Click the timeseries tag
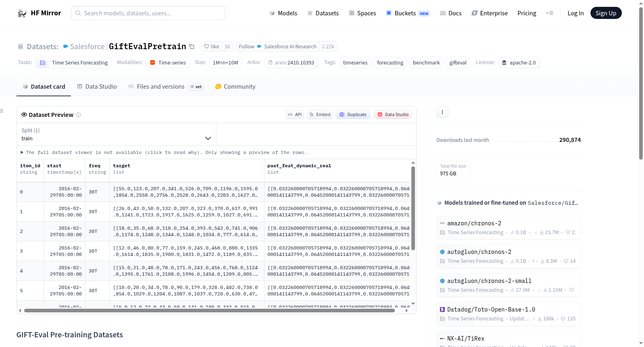The width and height of the screenshot is (644, 347). [x=355, y=63]
